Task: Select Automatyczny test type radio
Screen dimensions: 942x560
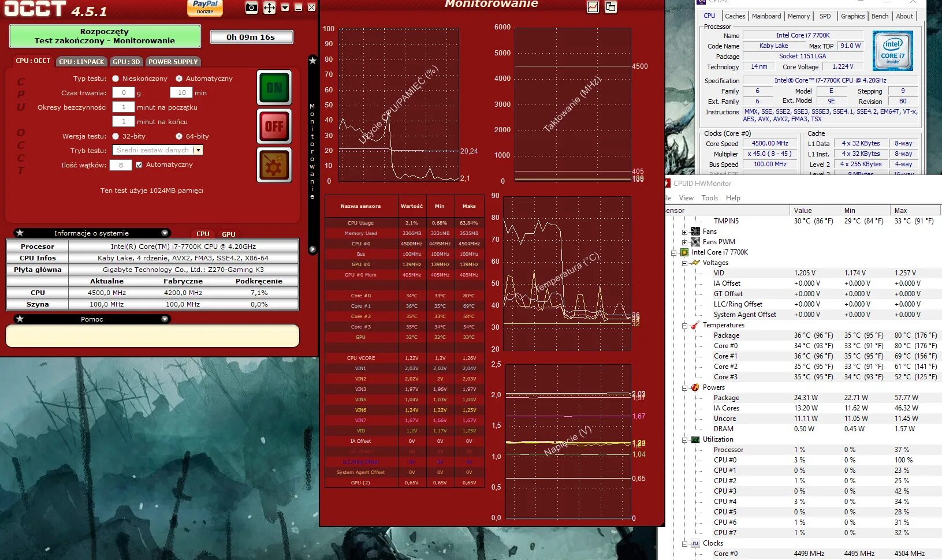Action: pos(179,79)
